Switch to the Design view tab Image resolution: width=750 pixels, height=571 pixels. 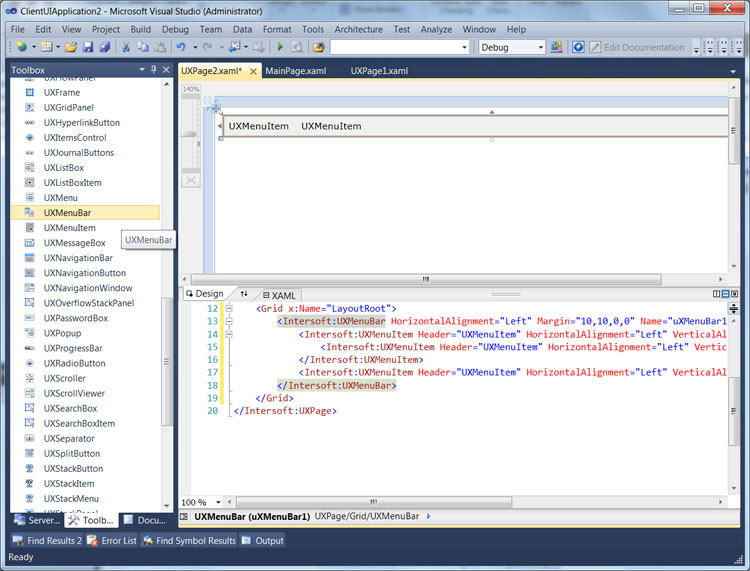[206, 294]
